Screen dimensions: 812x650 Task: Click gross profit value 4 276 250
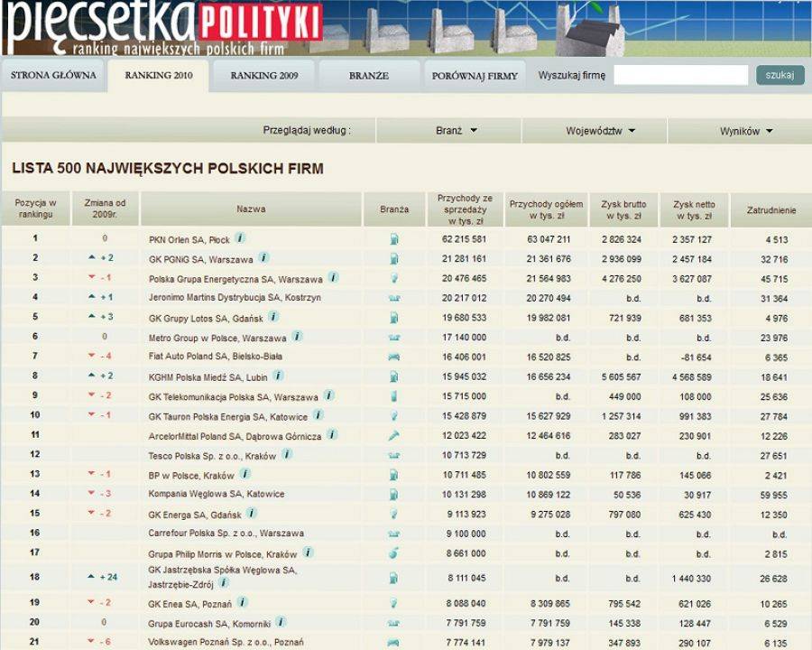click(622, 279)
